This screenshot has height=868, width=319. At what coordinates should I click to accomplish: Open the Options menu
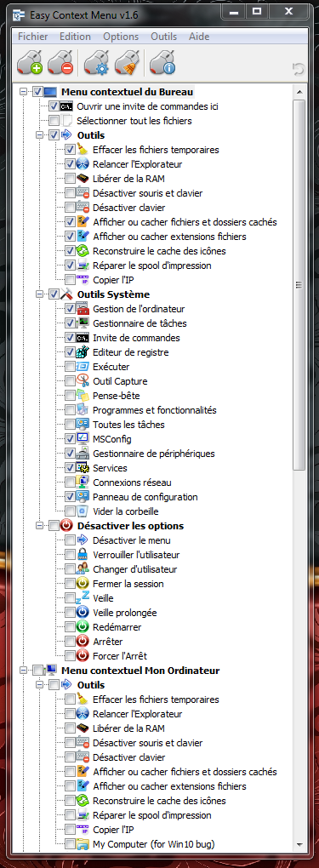121,37
